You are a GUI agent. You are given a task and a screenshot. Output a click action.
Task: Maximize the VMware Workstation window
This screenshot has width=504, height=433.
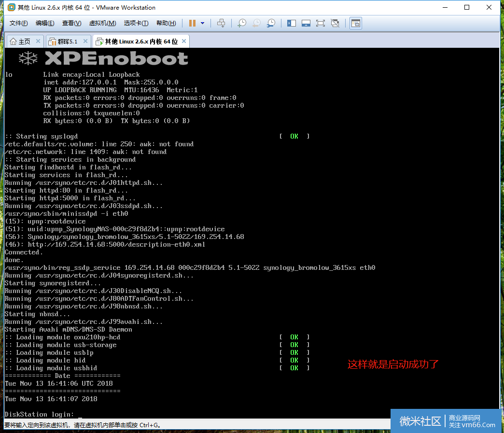point(467,7)
